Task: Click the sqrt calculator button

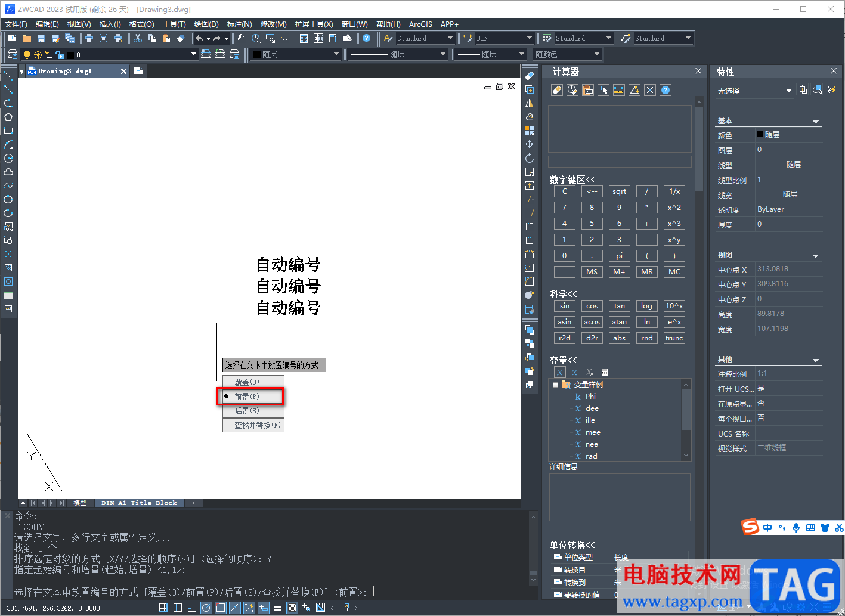Action: click(x=619, y=191)
